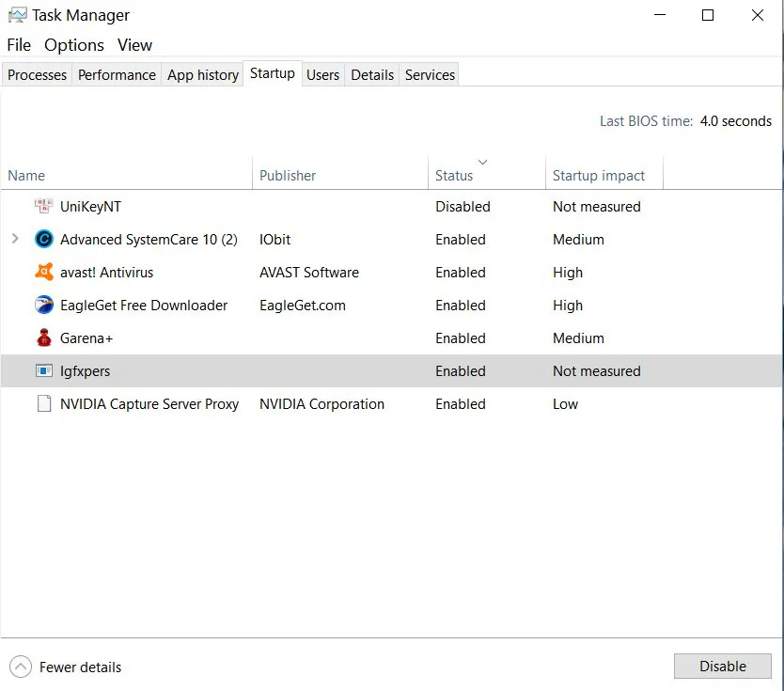
Task: Expand the Advanced SystemCare 10 group
Action: click(x=15, y=239)
